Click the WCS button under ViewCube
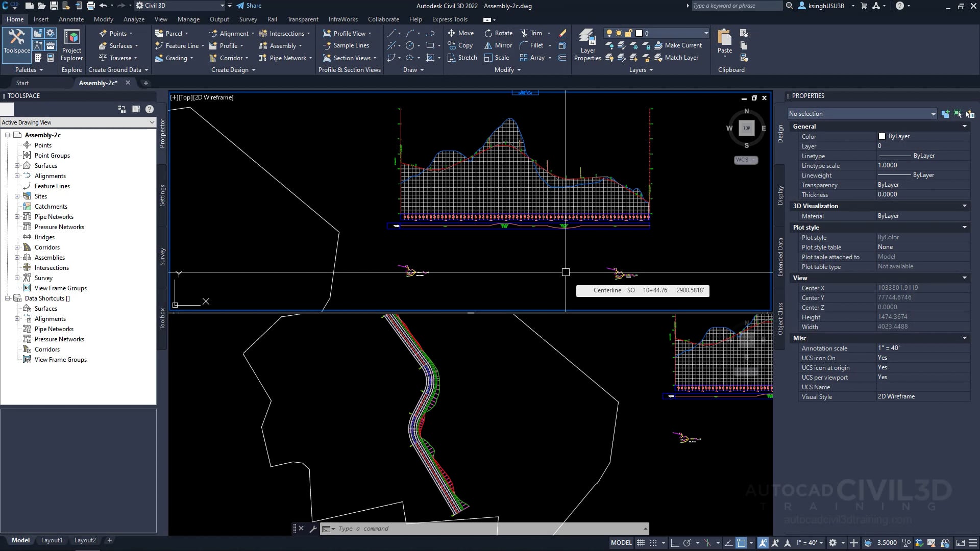Screen dimensions: 980x551 pos(745,160)
